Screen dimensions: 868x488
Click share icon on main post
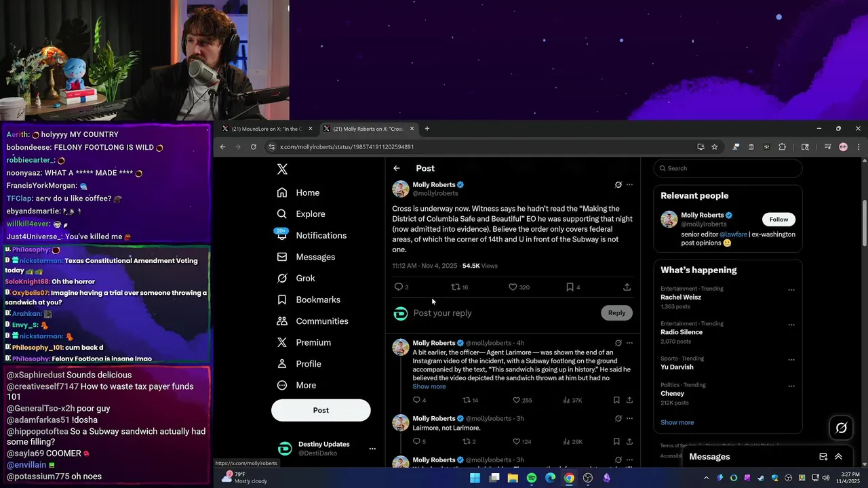[627, 287]
